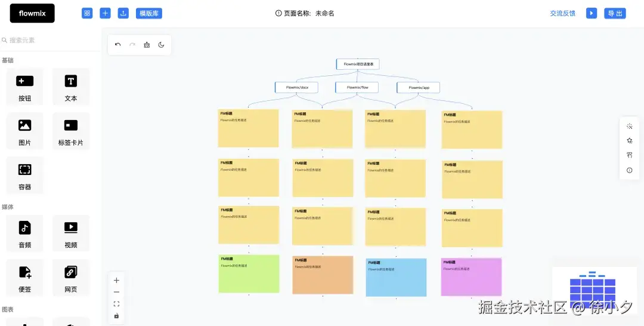Image resolution: width=644 pixels, height=326 pixels.
Task: Click the info icon beside 页面名称
Action: tap(278, 13)
